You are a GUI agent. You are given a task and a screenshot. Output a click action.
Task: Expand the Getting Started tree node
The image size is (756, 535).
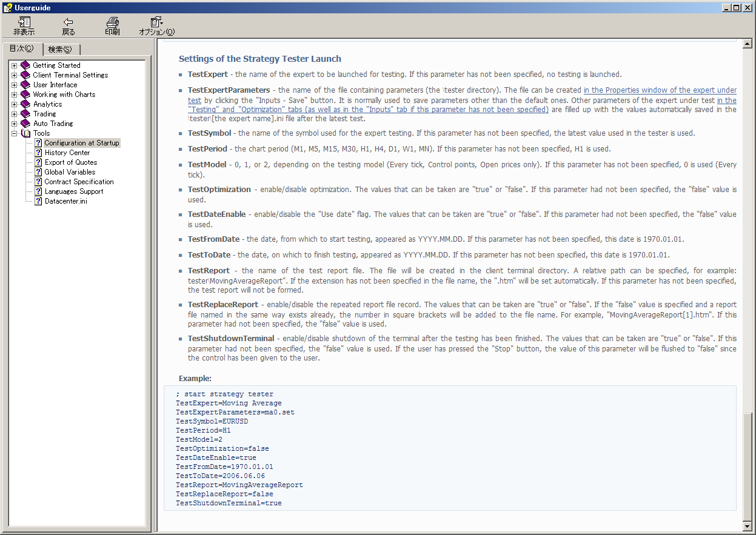tap(15, 65)
